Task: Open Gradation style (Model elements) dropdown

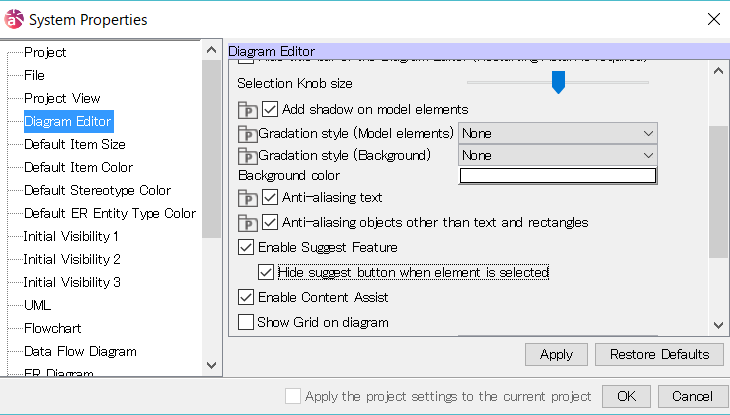Action: pyautogui.click(x=557, y=133)
